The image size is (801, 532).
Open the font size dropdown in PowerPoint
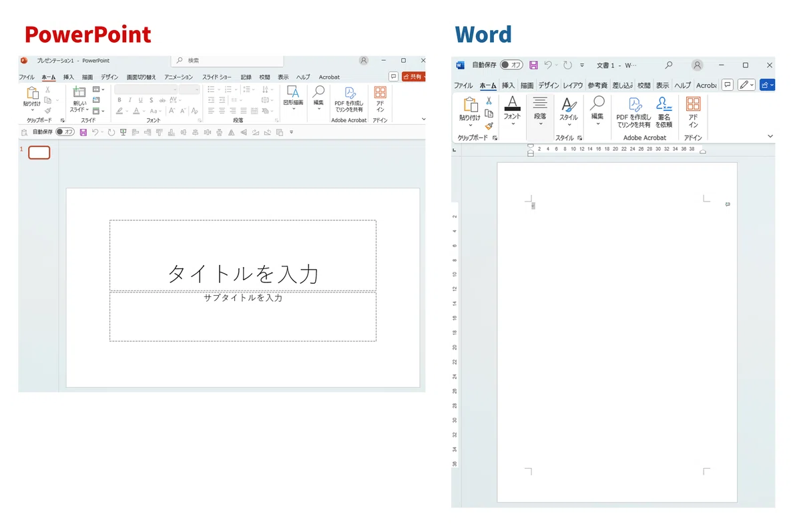coord(196,89)
